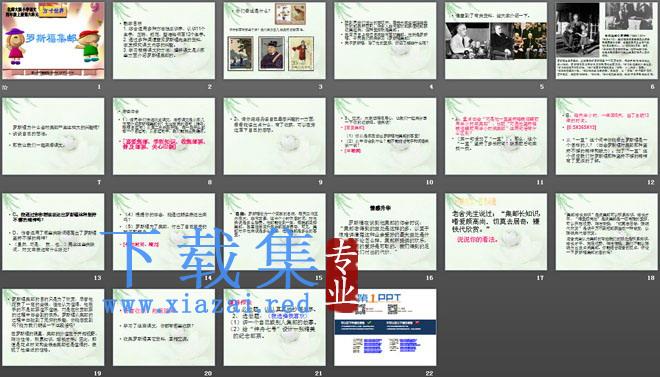This screenshot has width=660, height=377.
Task: Select slide 5 with Roosevelt black-and-white photos
Action: pos(496,40)
